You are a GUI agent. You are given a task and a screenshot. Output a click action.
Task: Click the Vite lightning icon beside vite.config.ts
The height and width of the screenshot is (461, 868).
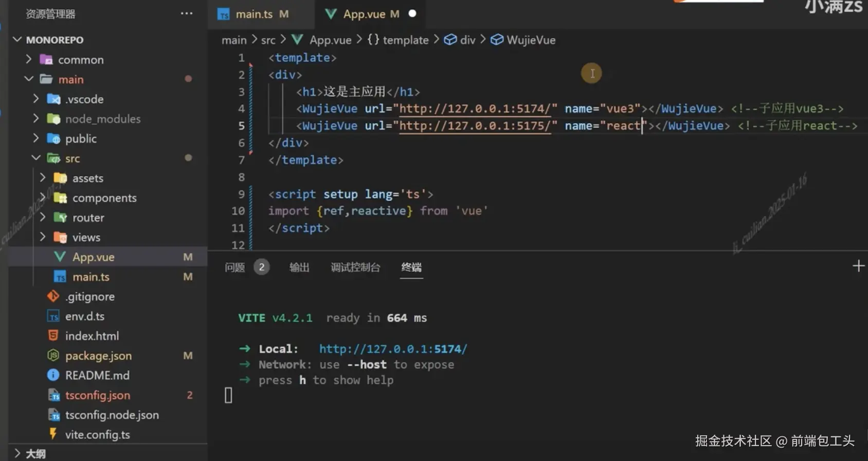53,434
